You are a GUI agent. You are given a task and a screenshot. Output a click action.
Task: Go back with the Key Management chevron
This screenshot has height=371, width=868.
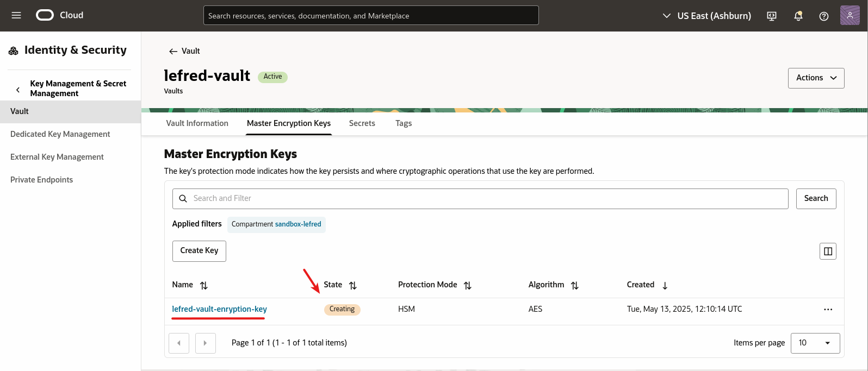tap(17, 89)
